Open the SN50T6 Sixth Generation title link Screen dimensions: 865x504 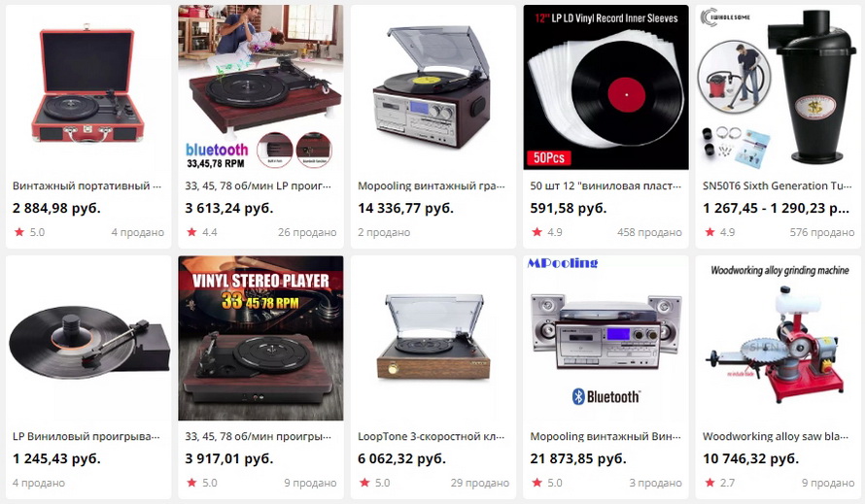pos(777,185)
